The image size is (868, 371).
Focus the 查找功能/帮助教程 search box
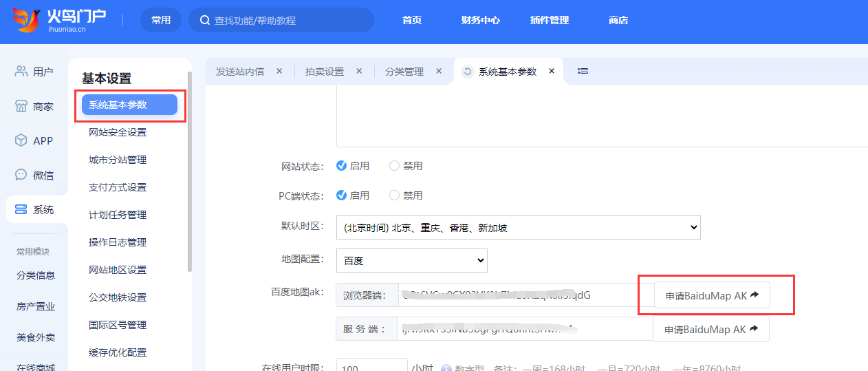pyautogui.click(x=281, y=20)
